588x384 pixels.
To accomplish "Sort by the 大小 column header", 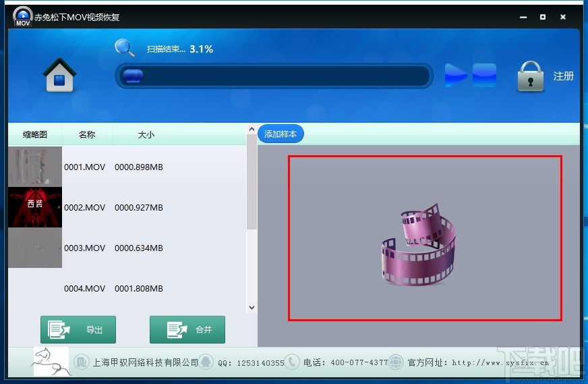I will 146,134.
